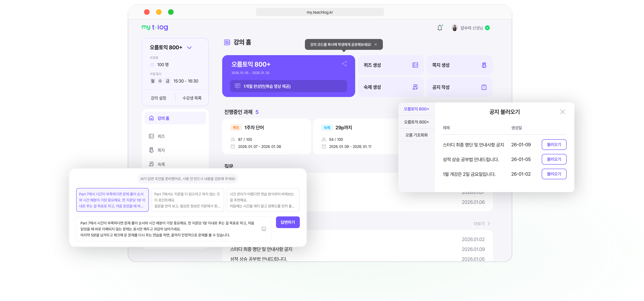
Task: Click the image attach icon in the answer box
Action: click(264, 229)
